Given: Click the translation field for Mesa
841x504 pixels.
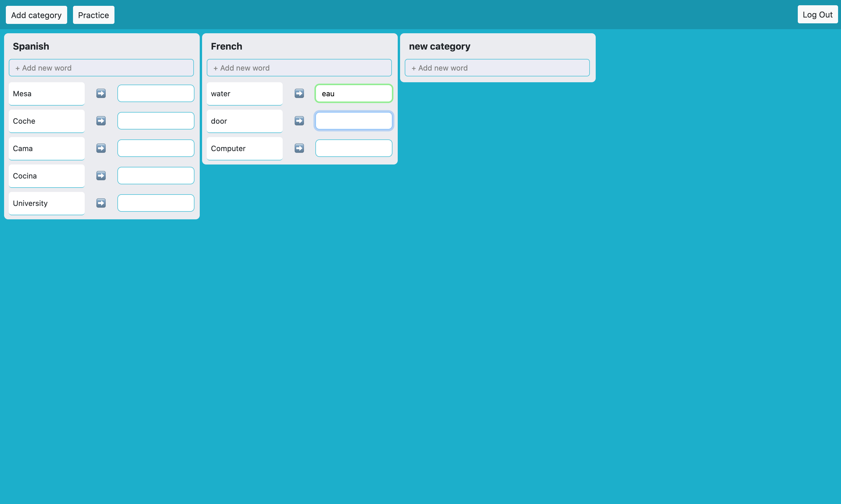Looking at the screenshot, I should (156, 93).
